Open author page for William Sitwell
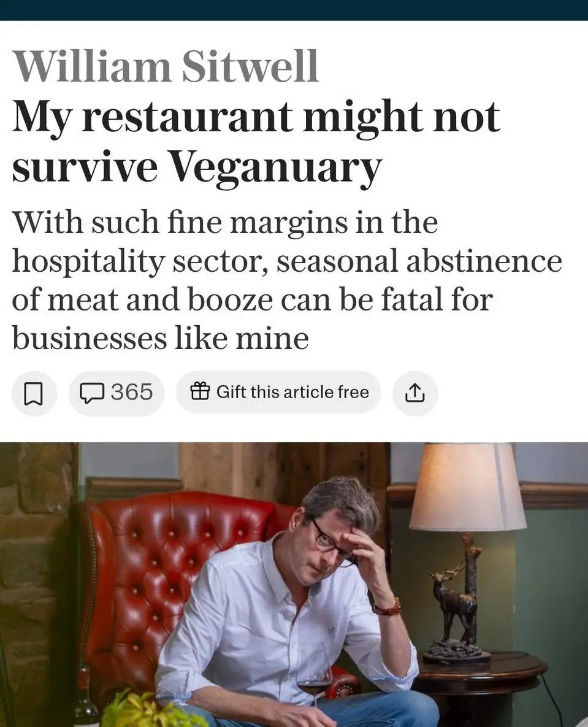588x727 pixels. click(166, 66)
